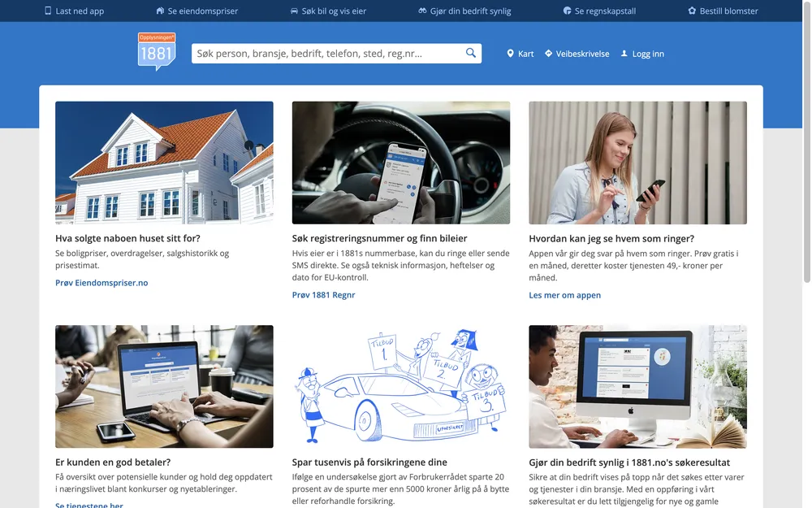This screenshot has width=812, height=508.
Task: Click the pie chart icon beside Se regnskapstall
Action: point(567,11)
